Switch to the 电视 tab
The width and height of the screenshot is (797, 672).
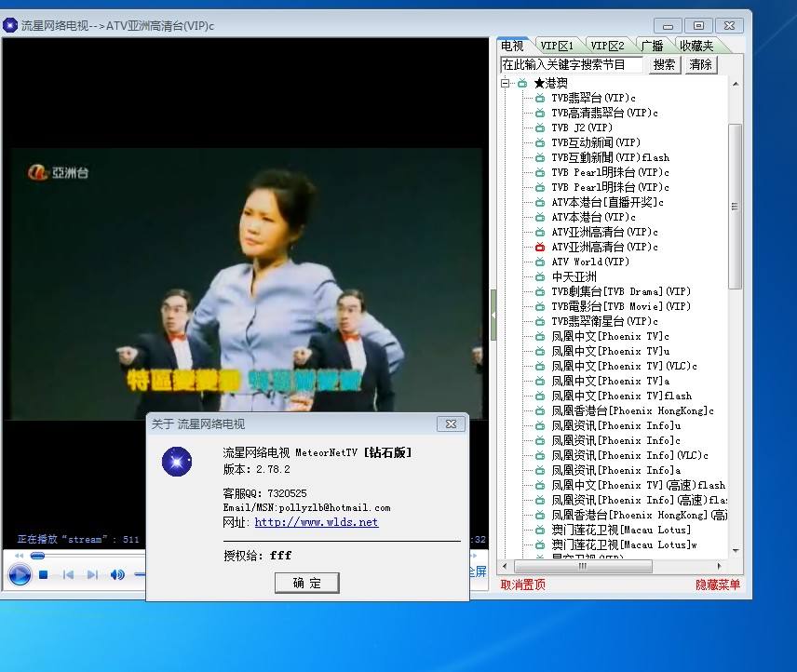512,46
